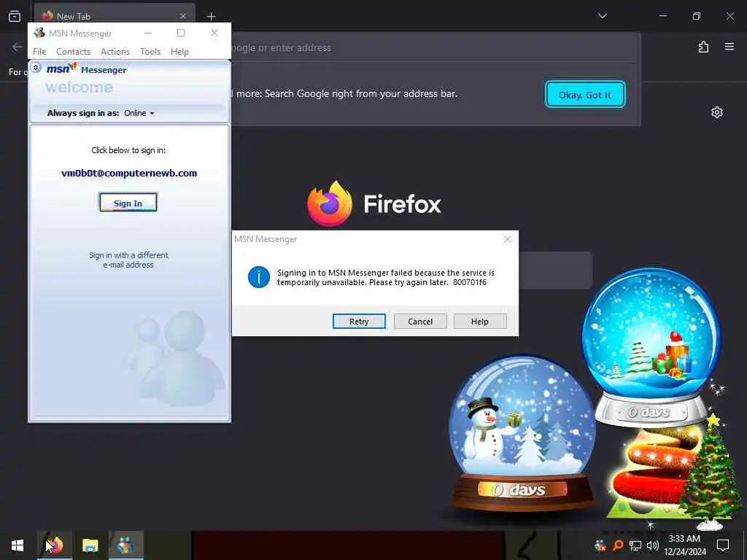Close the New Tab tab
Image resolution: width=747 pixels, height=560 pixels.
(182, 16)
